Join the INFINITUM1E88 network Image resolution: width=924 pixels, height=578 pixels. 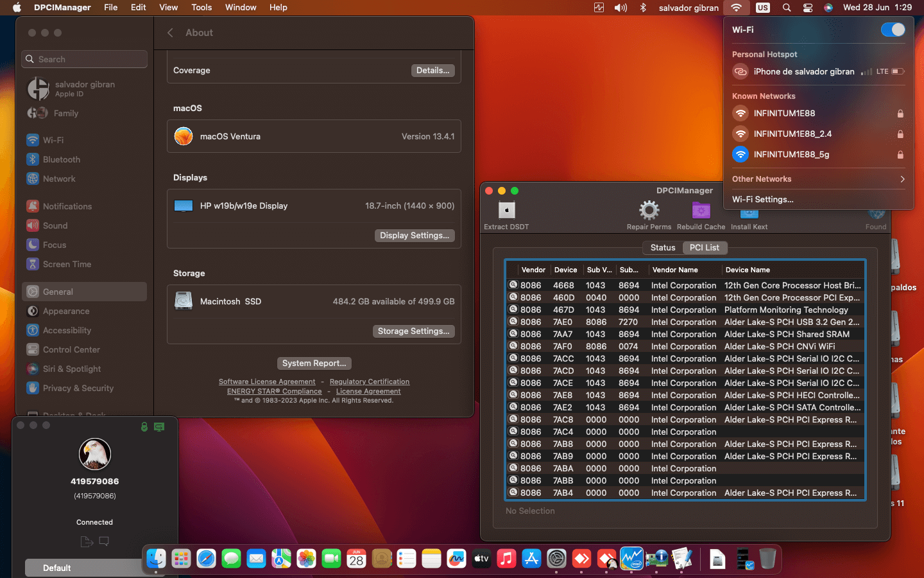click(x=819, y=113)
